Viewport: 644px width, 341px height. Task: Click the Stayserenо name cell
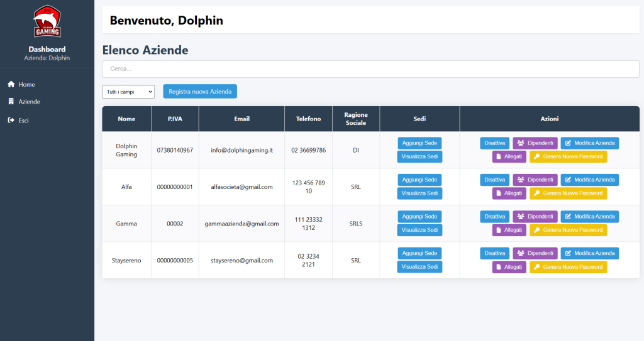[126, 260]
